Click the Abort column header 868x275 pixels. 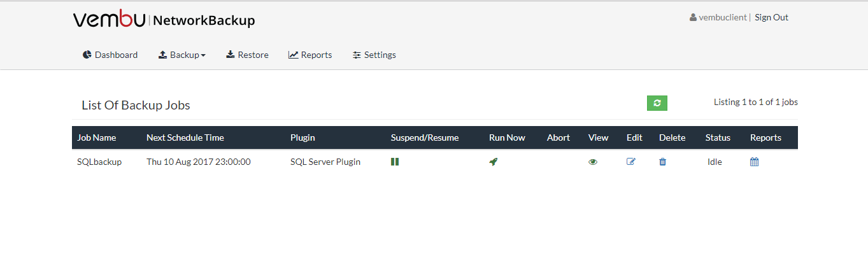click(x=559, y=137)
